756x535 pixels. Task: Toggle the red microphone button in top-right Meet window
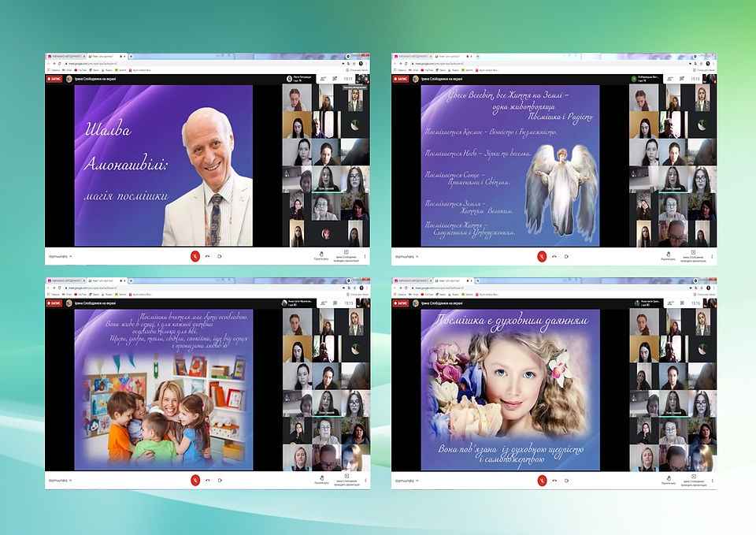[542, 256]
